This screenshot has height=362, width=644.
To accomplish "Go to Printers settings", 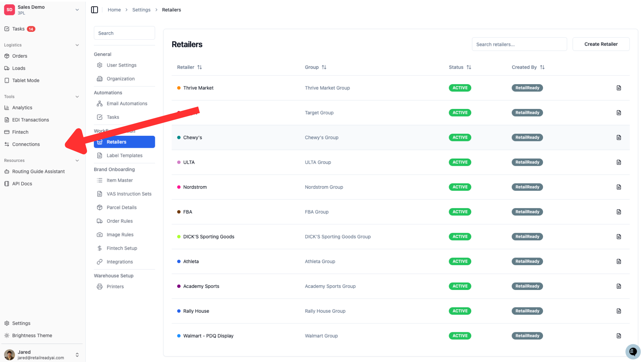I will coord(115,287).
